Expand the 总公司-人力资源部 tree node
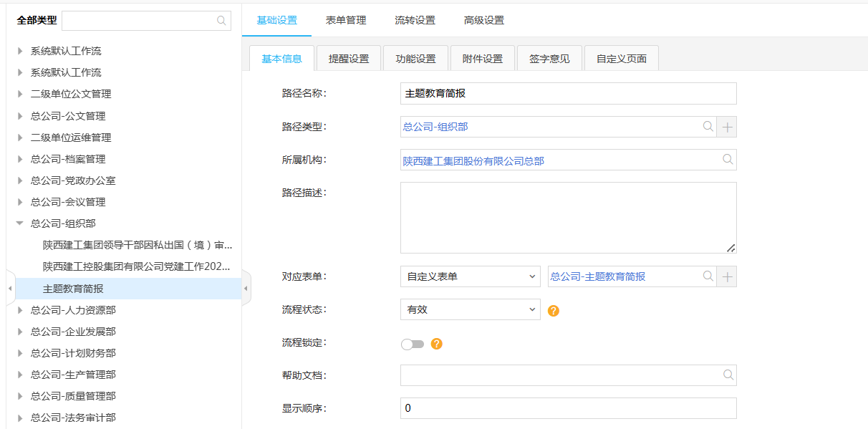The image size is (868, 429). point(20,310)
